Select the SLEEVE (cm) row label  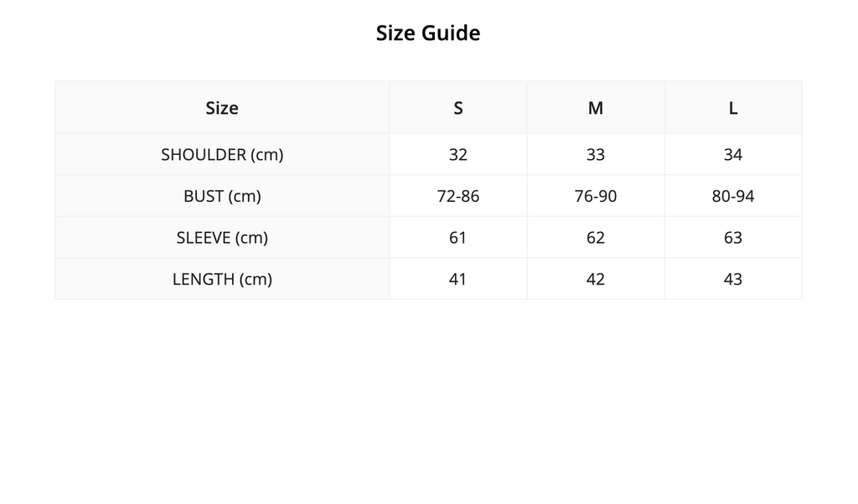[x=222, y=238]
